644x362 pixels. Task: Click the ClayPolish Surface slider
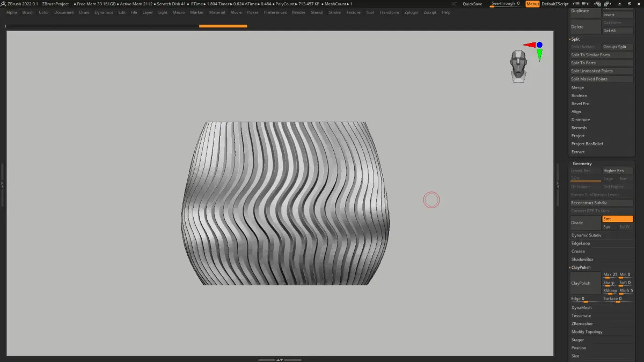click(x=618, y=299)
